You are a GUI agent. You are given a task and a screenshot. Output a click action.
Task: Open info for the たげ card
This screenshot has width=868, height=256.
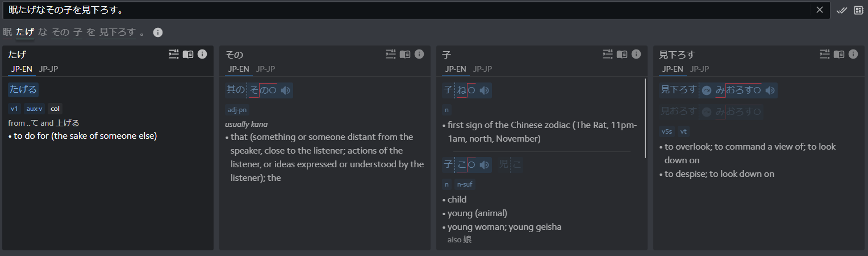point(202,54)
